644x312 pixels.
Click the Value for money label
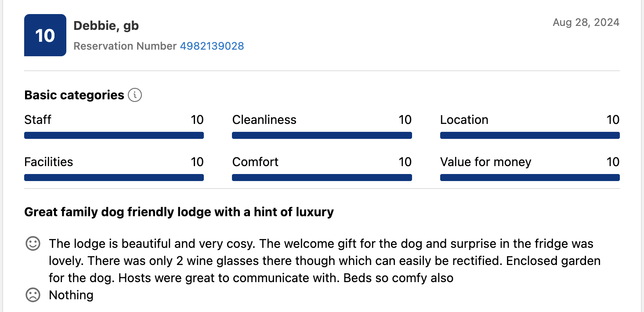pyautogui.click(x=485, y=162)
